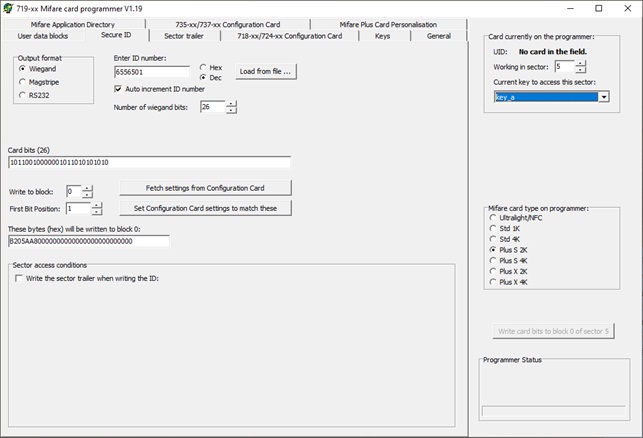Maximize the card programmer window
The width and height of the screenshot is (643, 438).
point(598,8)
